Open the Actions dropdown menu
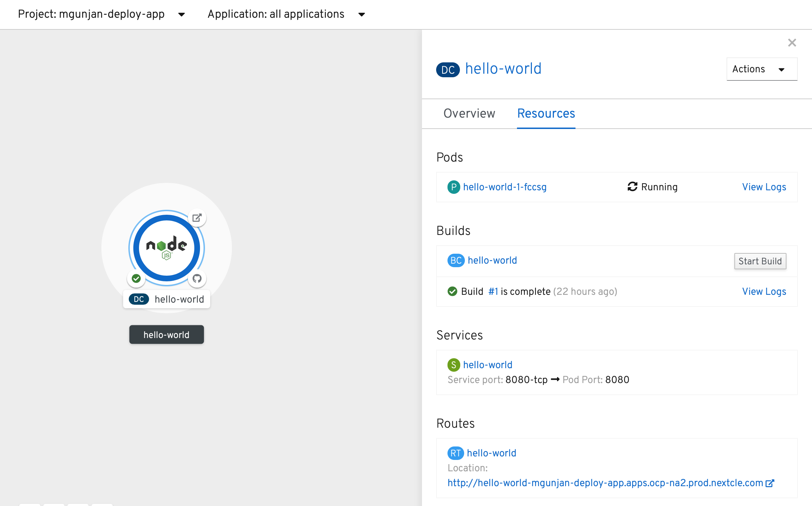 [x=762, y=69]
